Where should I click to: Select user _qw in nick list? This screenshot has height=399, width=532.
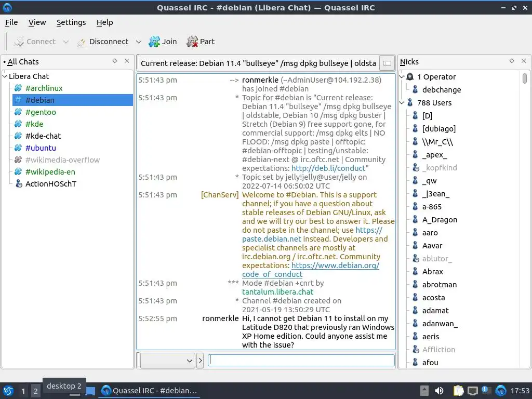tap(429, 181)
